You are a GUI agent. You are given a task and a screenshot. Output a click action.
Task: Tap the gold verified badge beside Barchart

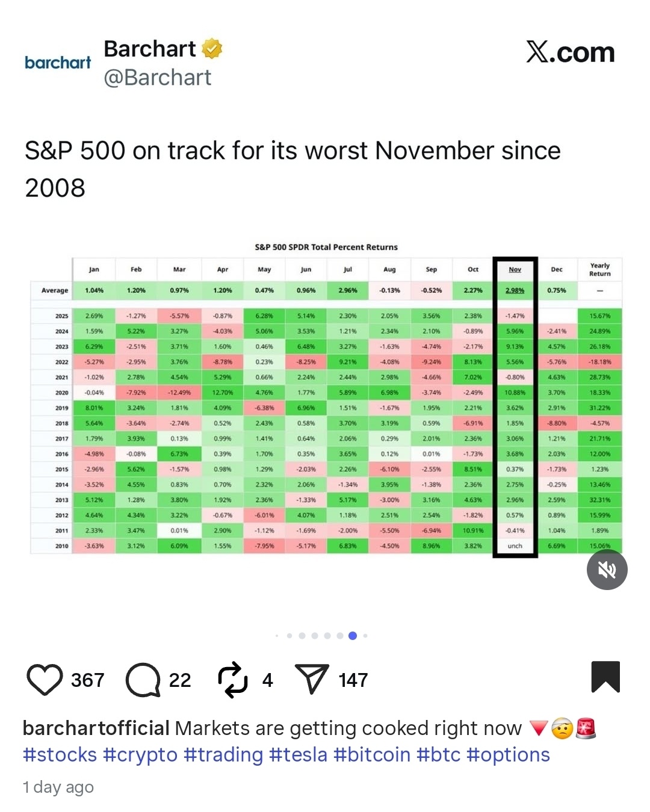212,48
